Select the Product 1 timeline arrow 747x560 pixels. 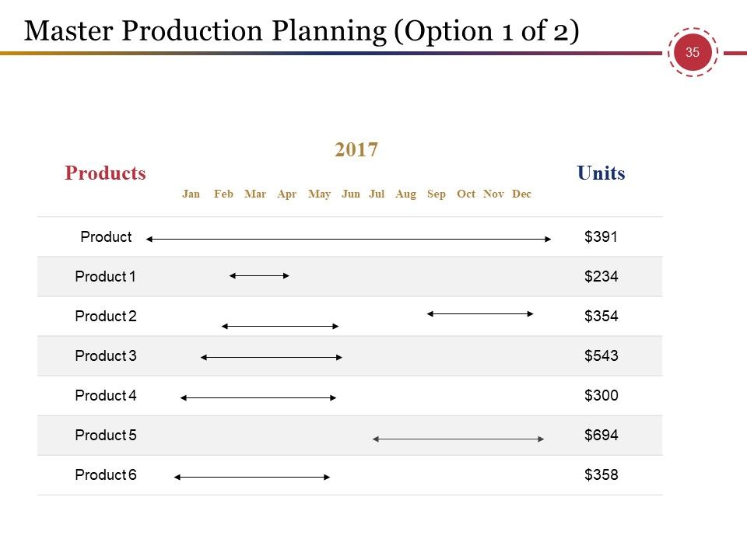point(259,275)
